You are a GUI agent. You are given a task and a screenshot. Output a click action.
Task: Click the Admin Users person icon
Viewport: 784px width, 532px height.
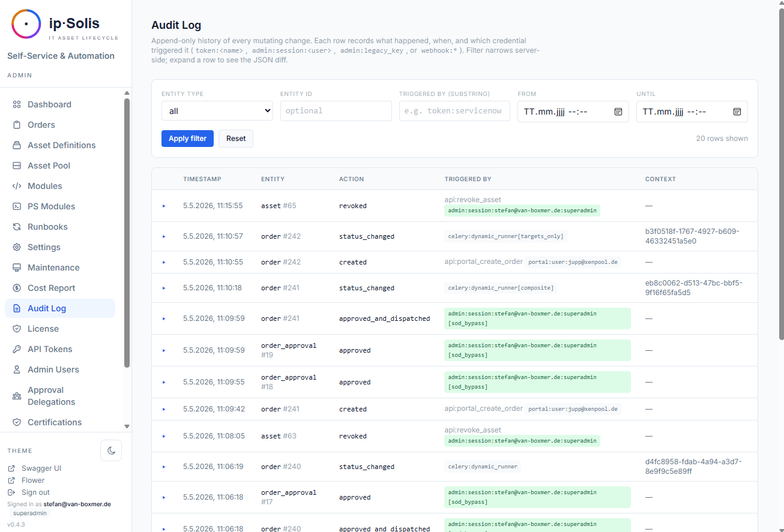point(17,369)
